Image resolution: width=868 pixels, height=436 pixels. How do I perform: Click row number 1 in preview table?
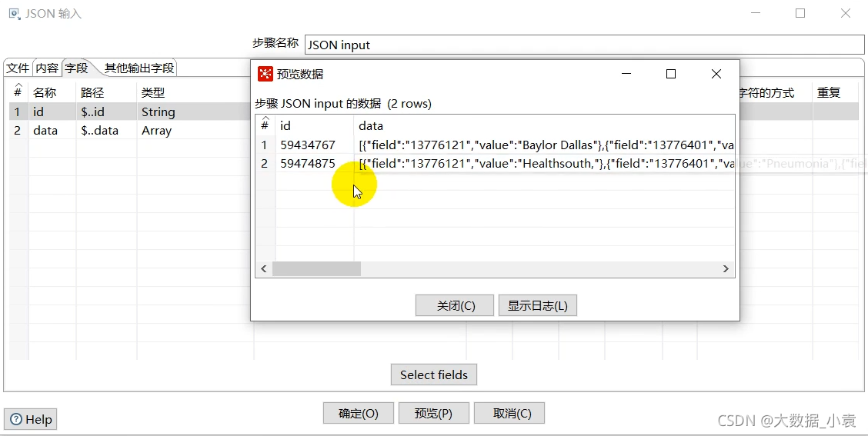point(265,145)
